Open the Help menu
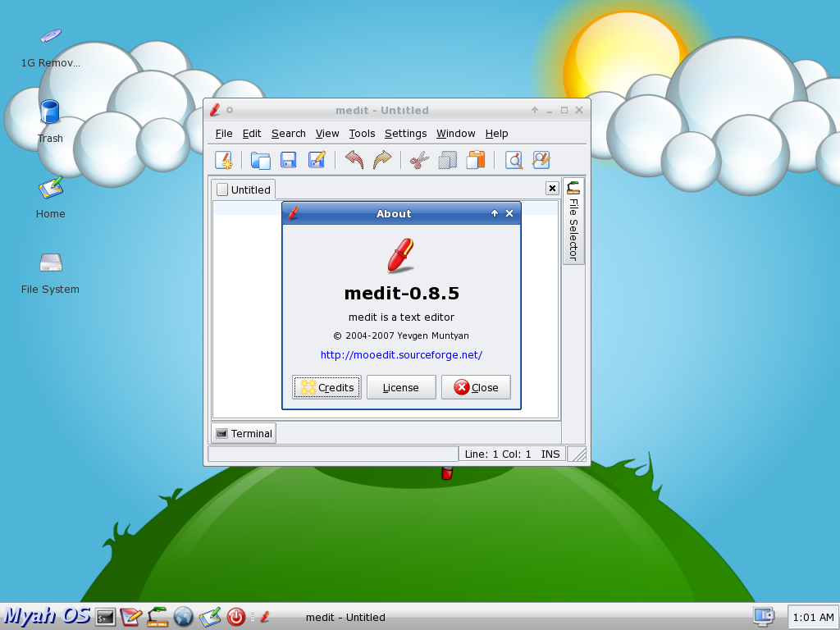This screenshot has height=630, width=840. [x=496, y=134]
